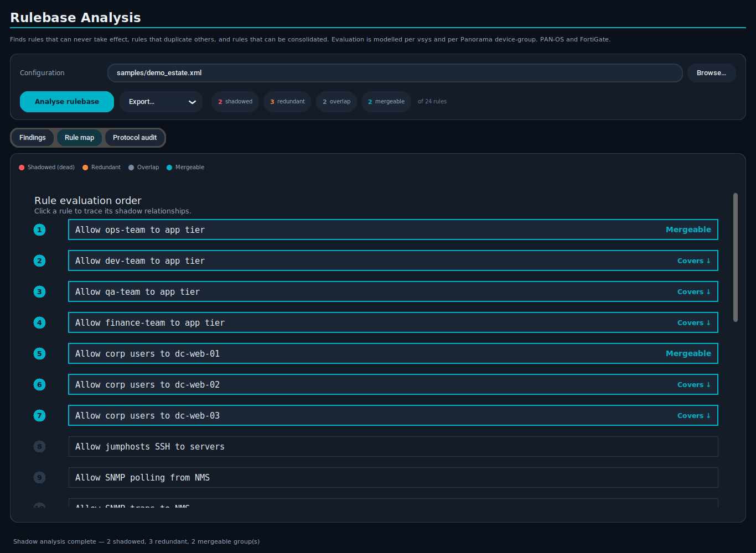Trace rule Allow corp users to dc-web-02
Screen dimensions: 756x553
[393, 384]
